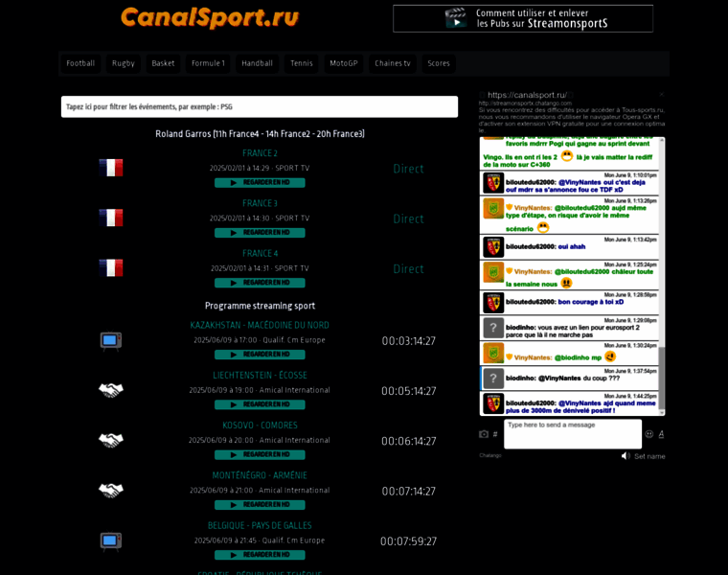Screen dimensions: 728x575
Task: Click the chat scrollbar
Action: 662,379
